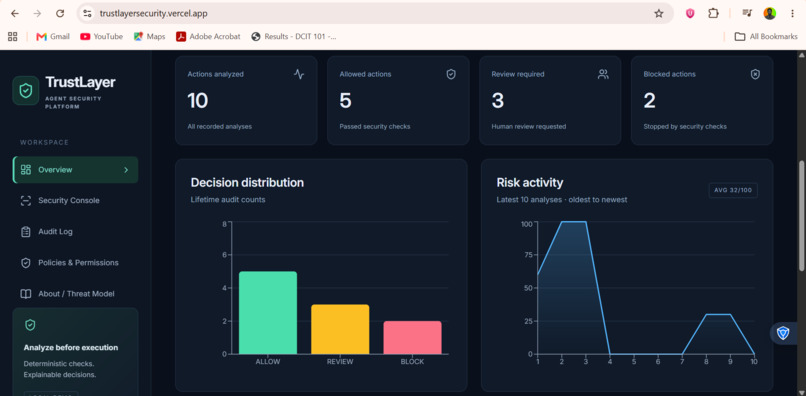Click the Actions analyzed value 10
This screenshot has height=396, width=806.
click(198, 101)
